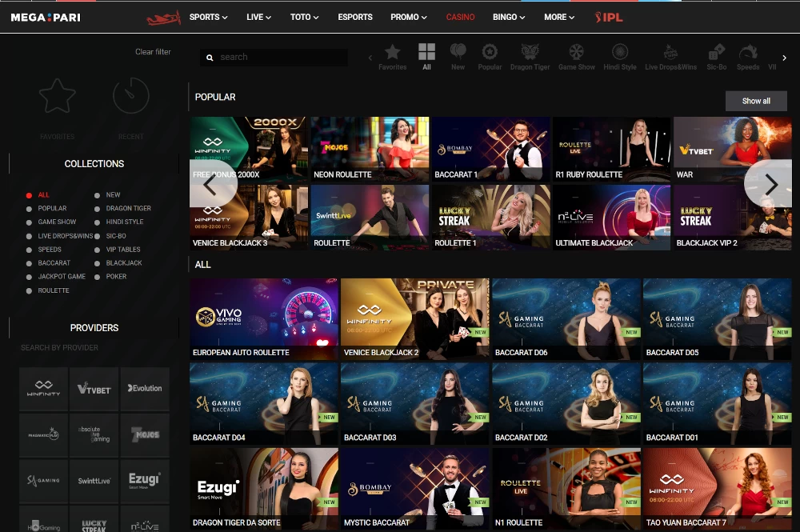
Task: Filter by Evolution provider logo
Action: (145, 389)
